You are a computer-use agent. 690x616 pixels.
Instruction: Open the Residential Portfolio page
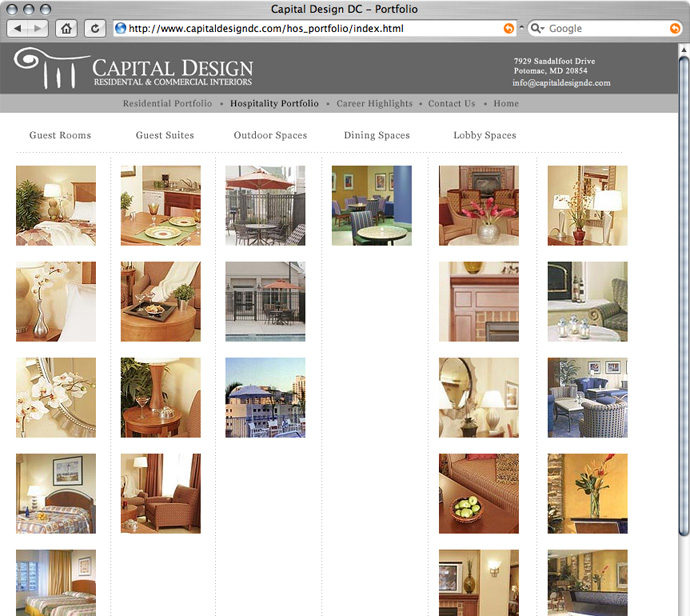[167, 103]
